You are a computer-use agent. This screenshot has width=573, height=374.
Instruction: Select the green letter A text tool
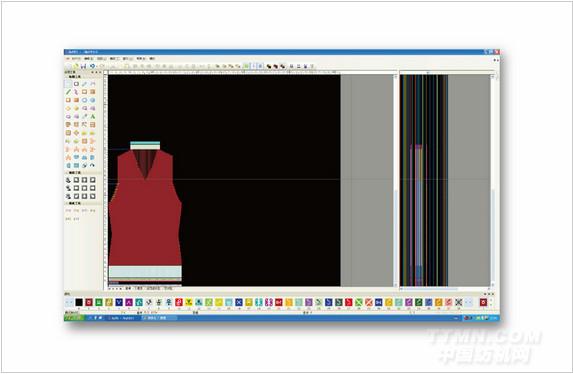[92, 116]
